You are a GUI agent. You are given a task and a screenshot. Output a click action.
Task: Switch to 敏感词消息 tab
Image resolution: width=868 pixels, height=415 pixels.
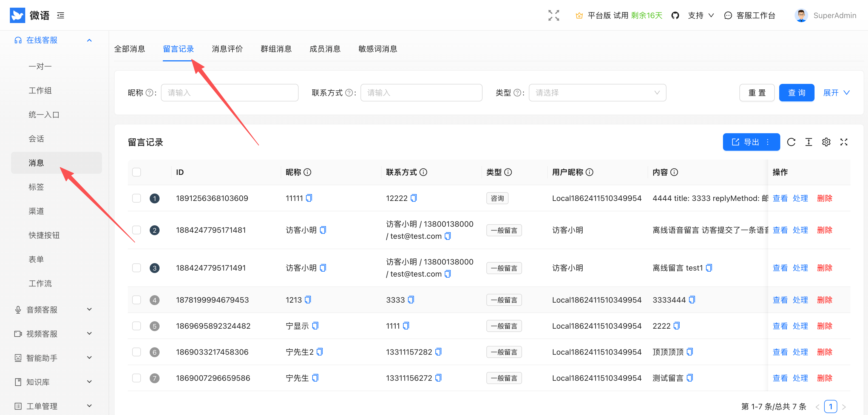click(x=378, y=49)
